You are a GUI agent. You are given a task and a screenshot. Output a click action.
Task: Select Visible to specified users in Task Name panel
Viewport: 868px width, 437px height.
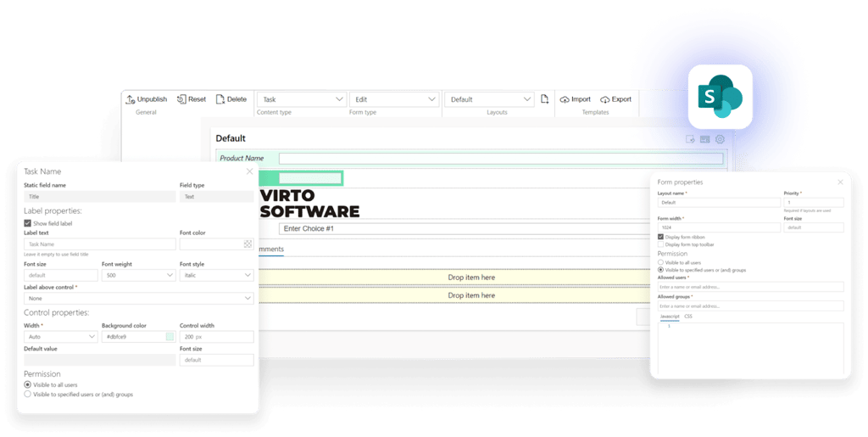pos(27,395)
